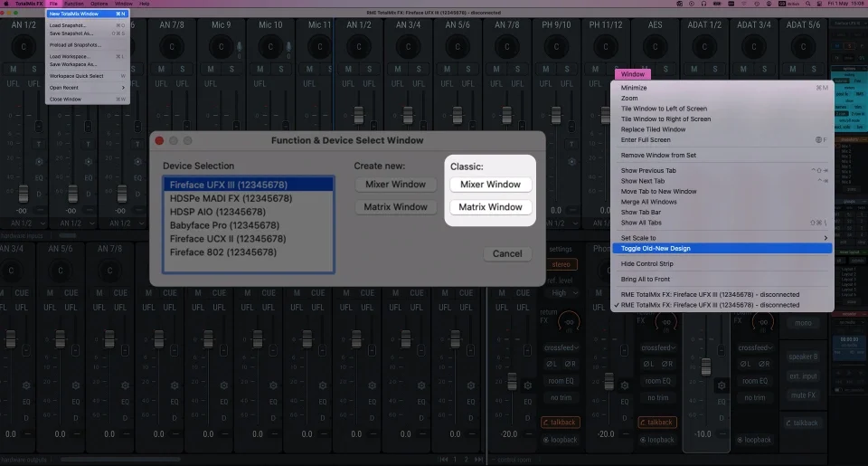This screenshot has width=868, height=466.
Task: Mute the Mic 9 input channel
Action: (211, 69)
